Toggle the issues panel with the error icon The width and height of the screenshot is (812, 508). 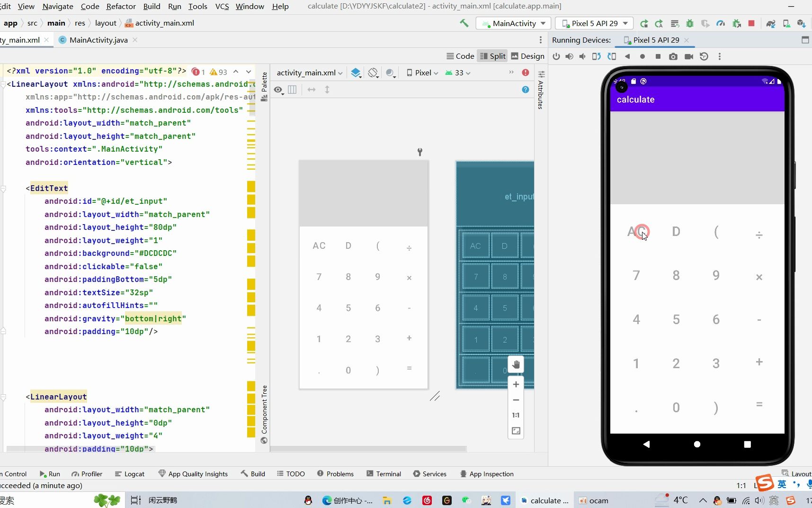click(525, 73)
